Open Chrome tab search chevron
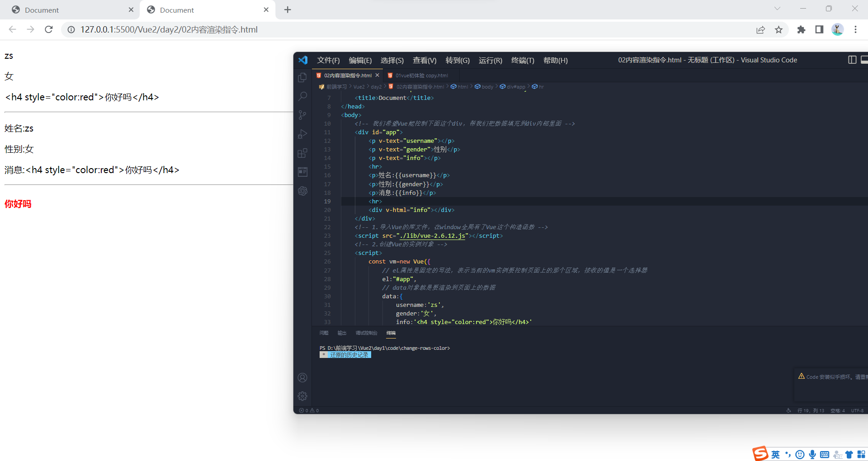This screenshot has height=461, width=868. 777,9
